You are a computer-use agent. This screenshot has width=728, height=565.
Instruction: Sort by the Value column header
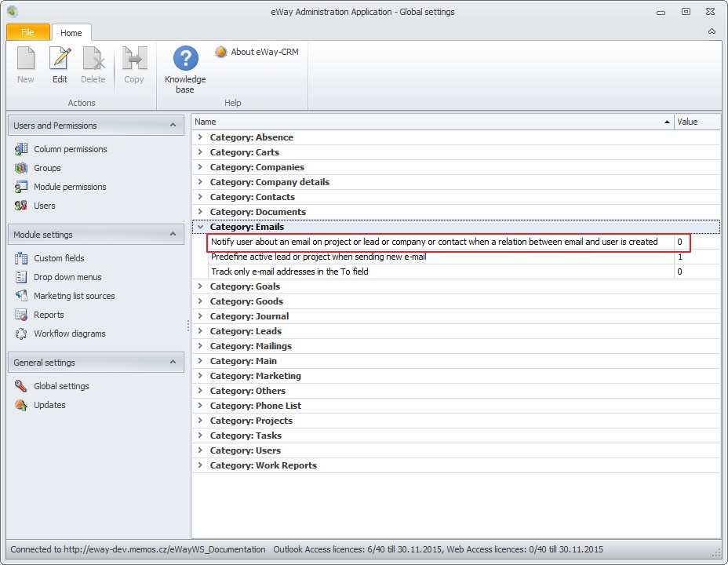tap(697, 122)
